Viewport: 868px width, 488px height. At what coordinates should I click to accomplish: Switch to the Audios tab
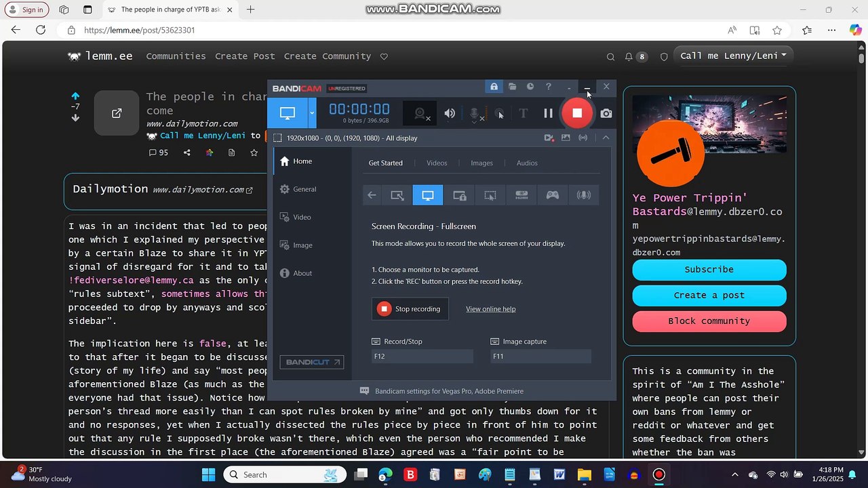coord(527,163)
